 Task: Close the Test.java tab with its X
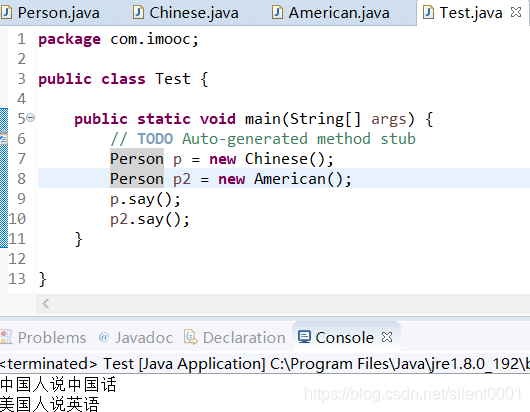[x=516, y=13]
